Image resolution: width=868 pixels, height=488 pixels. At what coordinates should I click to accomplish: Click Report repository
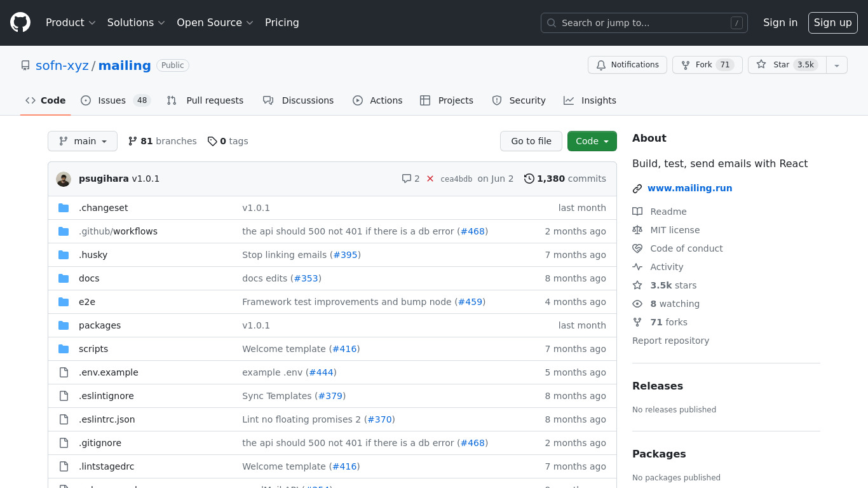670,341
